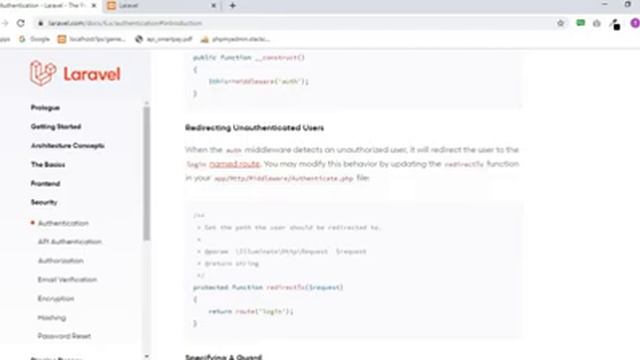Open the Email Verification page
The width and height of the screenshot is (640, 360).
[x=67, y=280]
